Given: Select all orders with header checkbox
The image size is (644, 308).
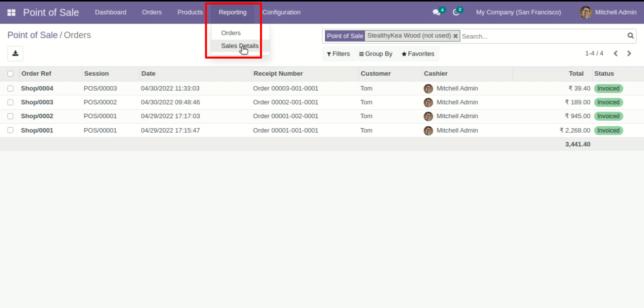Looking at the screenshot, I should coord(10,74).
